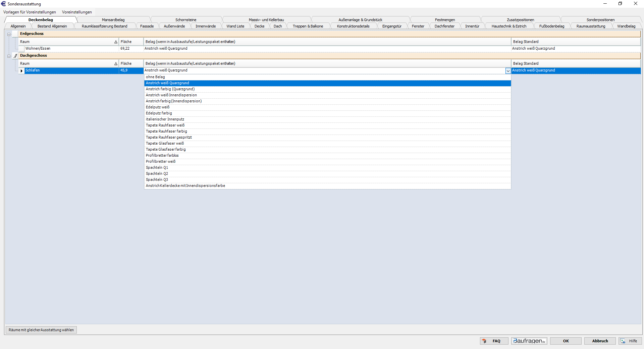The width and height of the screenshot is (644, 349).
Task: Choose 'ohne Belag' from the list
Action: pos(155,77)
